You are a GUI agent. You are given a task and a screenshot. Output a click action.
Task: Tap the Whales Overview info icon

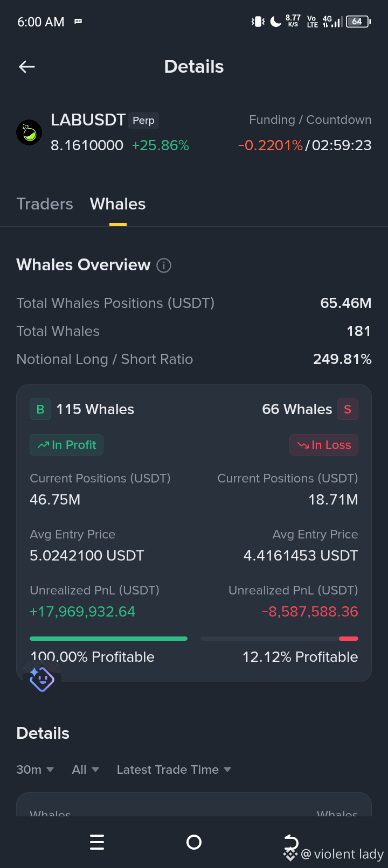(164, 265)
